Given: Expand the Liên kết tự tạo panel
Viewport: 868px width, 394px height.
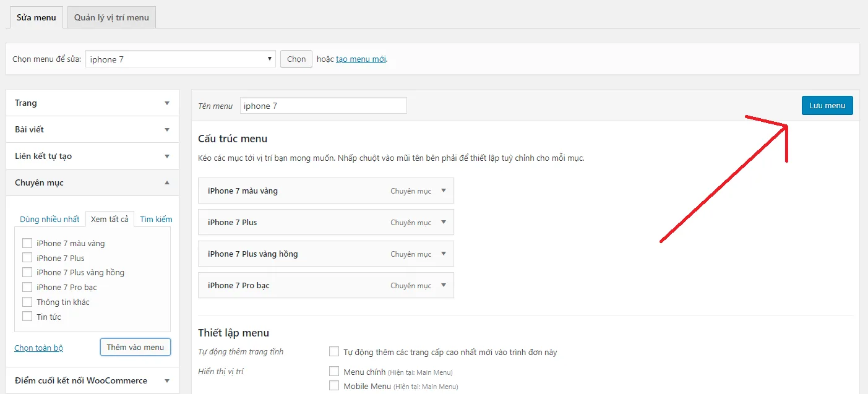Looking at the screenshot, I should (x=92, y=156).
